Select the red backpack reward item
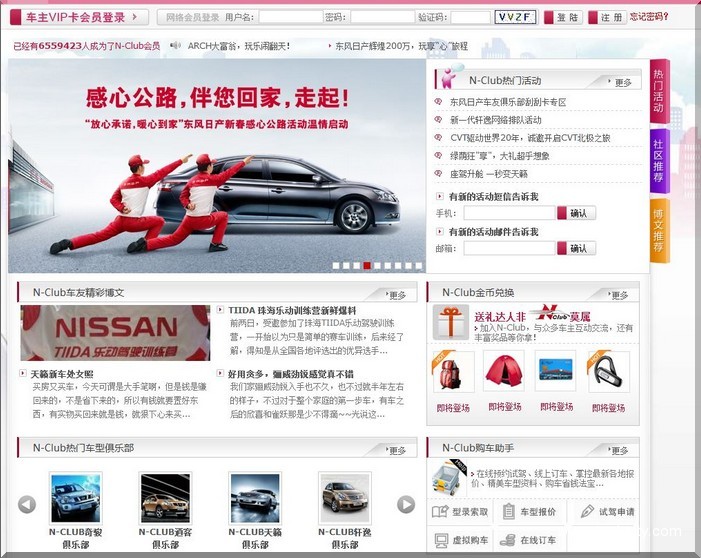The height and width of the screenshot is (558, 701). point(453,372)
